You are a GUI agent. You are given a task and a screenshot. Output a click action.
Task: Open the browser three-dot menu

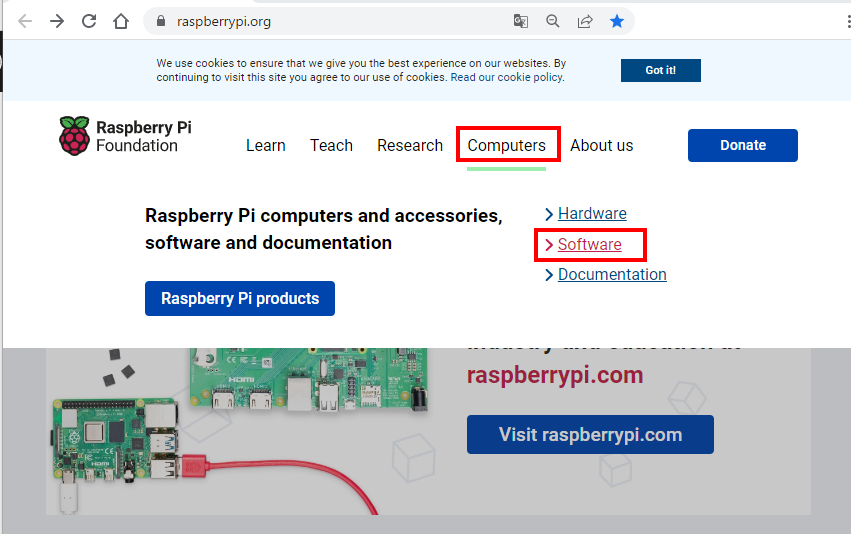pos(848,21)
